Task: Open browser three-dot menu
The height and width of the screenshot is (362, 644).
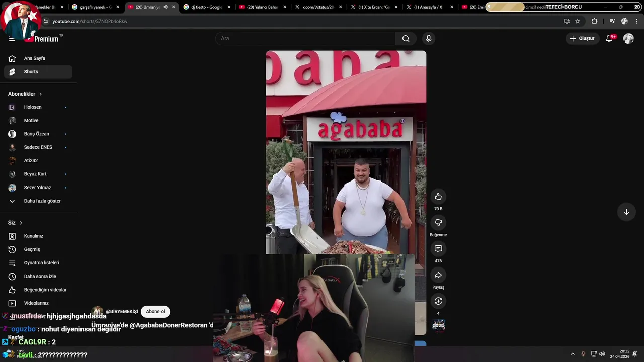Action: 636,21
